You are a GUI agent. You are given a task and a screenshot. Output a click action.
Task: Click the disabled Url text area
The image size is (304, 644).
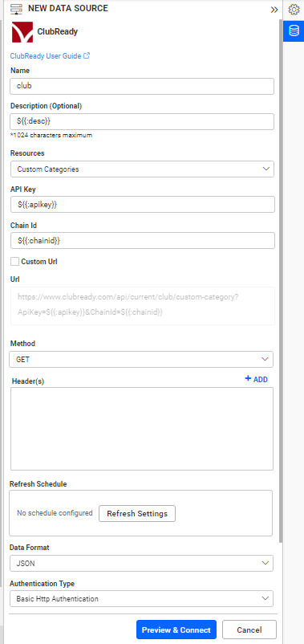142,306
